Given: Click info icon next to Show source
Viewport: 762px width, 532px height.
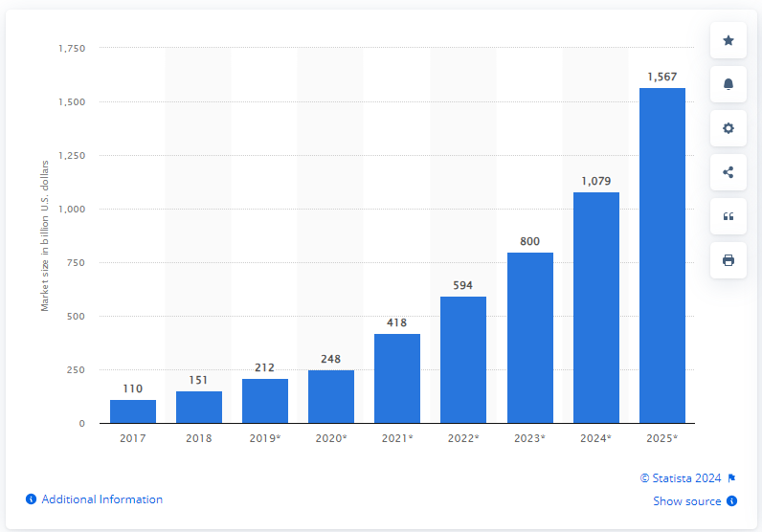Looking at the screenshot, I should 732,501.
